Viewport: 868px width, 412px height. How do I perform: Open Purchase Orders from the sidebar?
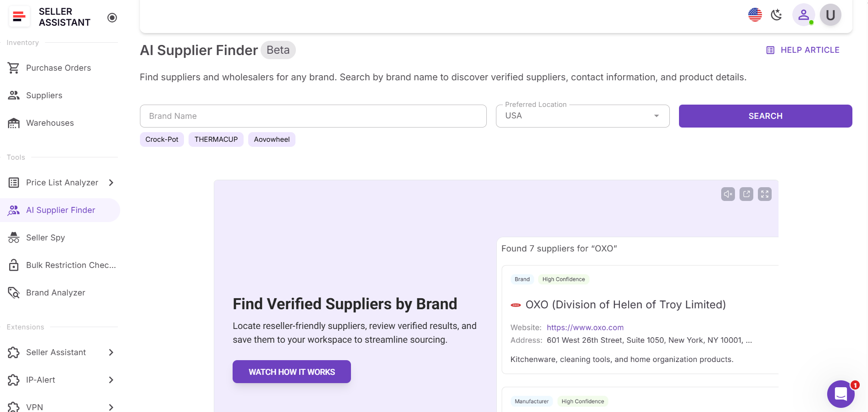point(58,67)
